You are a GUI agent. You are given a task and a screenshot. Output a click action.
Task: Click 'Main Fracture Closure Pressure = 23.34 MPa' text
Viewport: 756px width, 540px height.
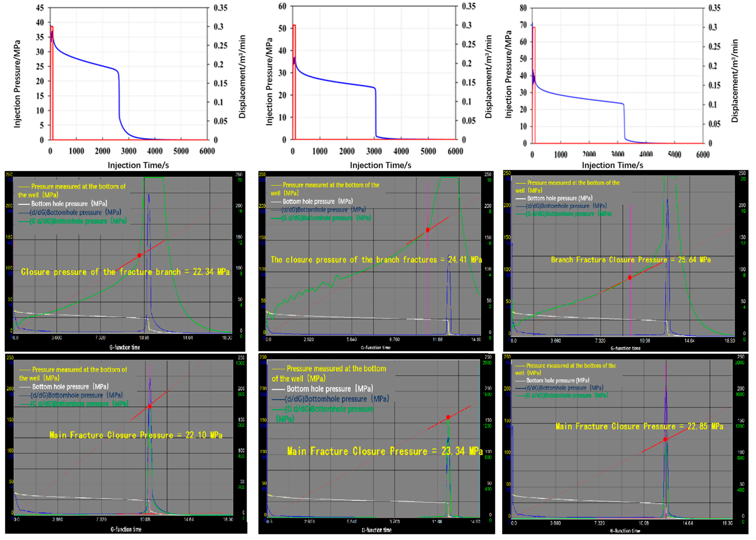385,451
